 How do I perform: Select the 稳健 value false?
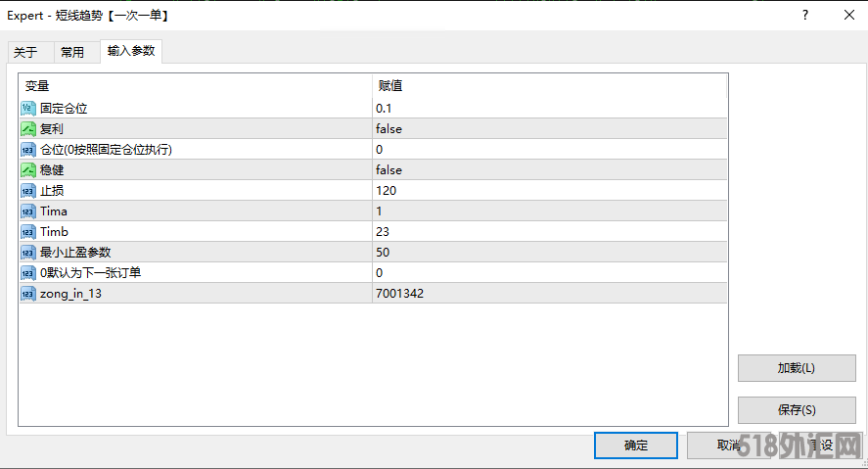tap(388, 170)
